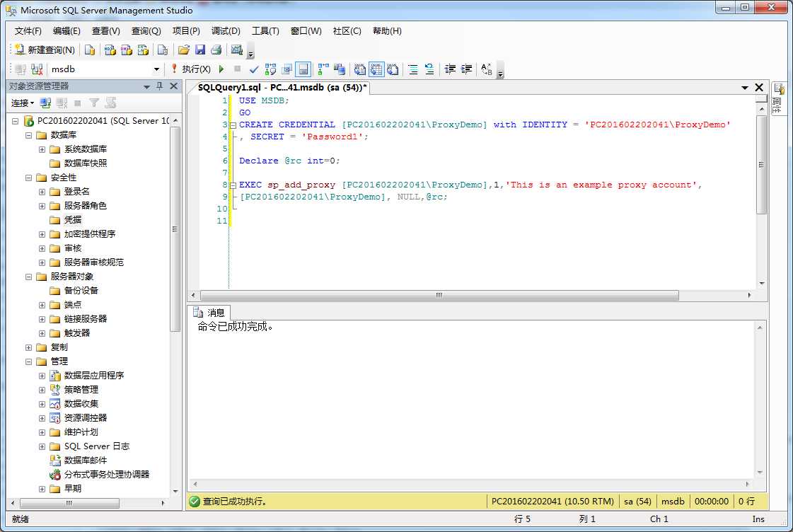Expand the SQL Server 日志 tree node
The image size is (793, 532).
[x=42, y=447]
